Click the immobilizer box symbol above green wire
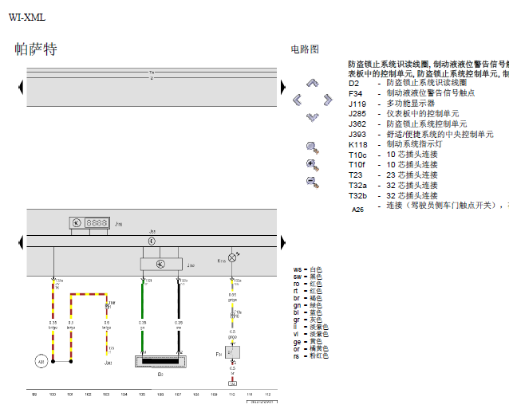509x420 pixels. tap(161, 264)
